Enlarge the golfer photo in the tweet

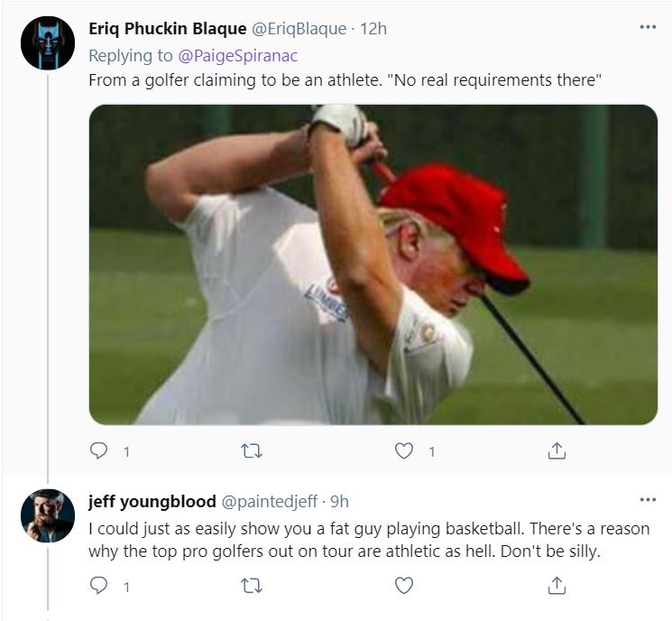coord(373,264)
